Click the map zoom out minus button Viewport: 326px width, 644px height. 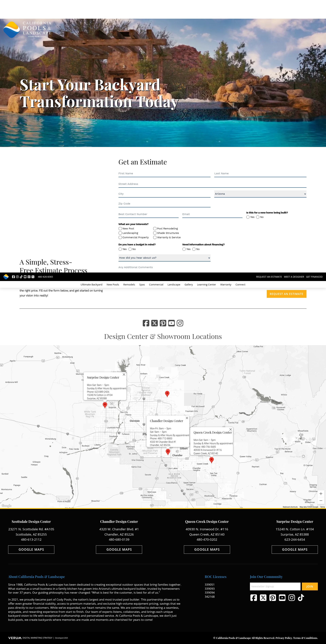coord(321,500)
